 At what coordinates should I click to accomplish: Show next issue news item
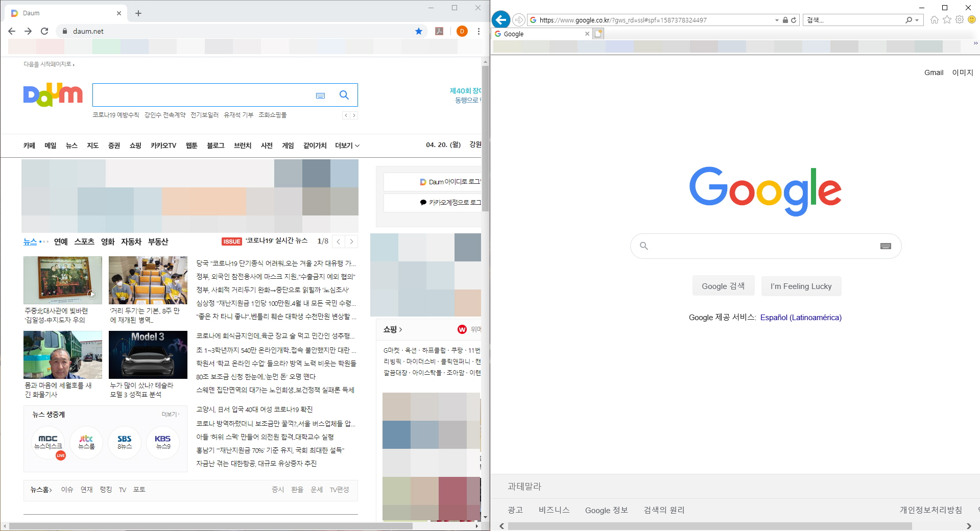[x=351, y=242]
